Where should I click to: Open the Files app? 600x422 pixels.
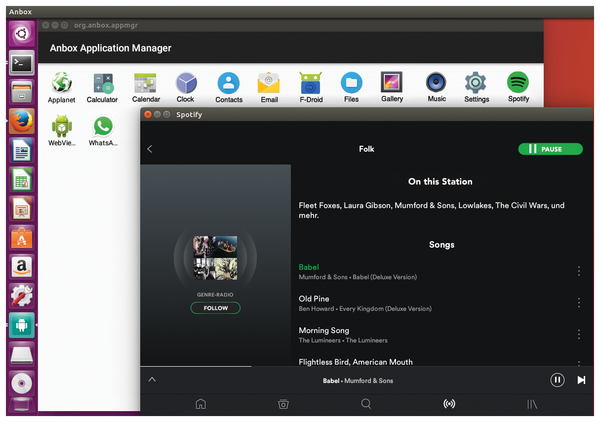tap(351, 88)
